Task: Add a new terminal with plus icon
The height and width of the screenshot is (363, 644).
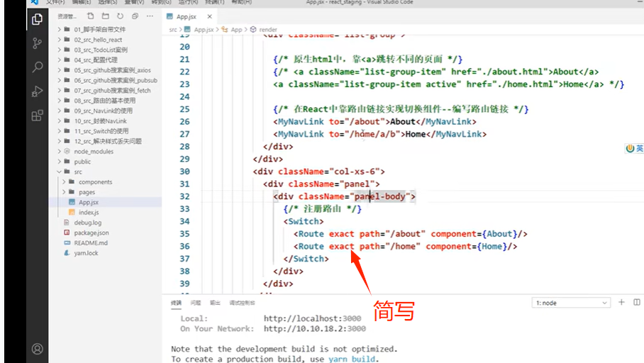Action: tap(621, 302)
